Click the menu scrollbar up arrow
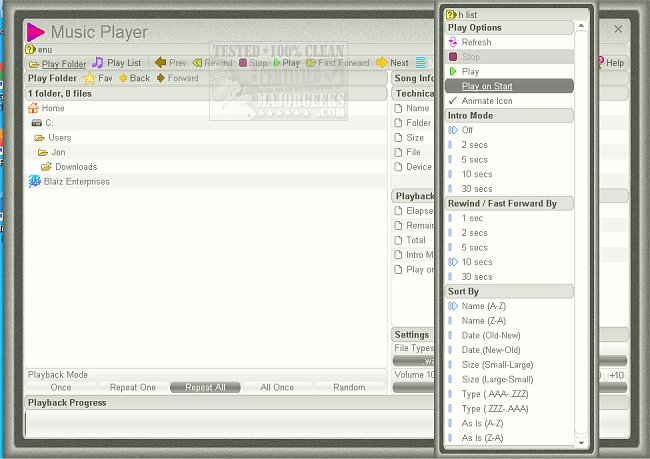The image size is (650, 459). click(x=581, y=26)
